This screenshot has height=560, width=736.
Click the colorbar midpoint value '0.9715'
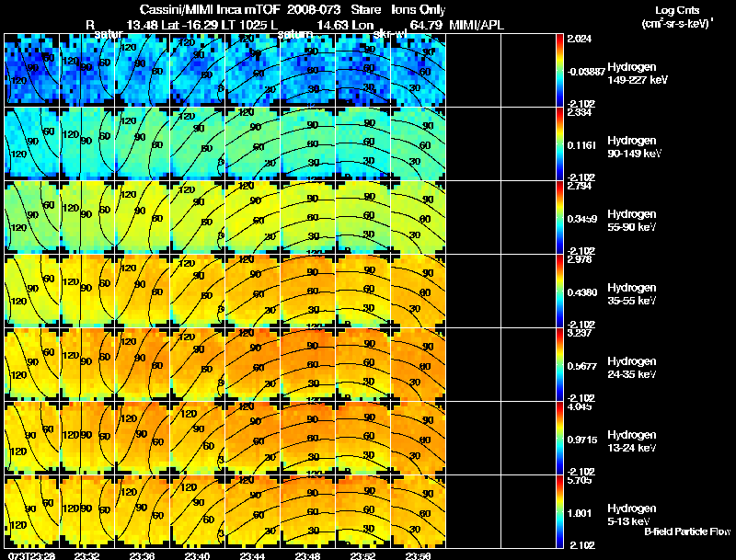pos(582,440)
